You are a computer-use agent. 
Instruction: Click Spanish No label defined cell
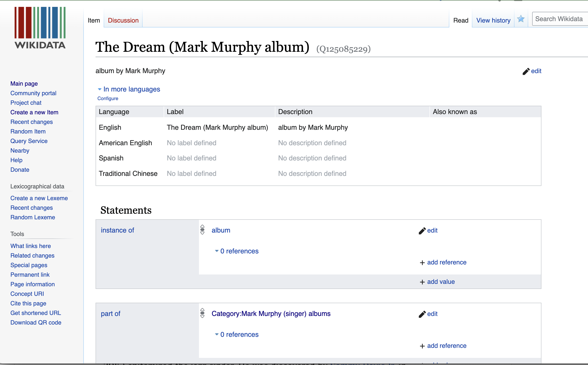coord(192,158)
